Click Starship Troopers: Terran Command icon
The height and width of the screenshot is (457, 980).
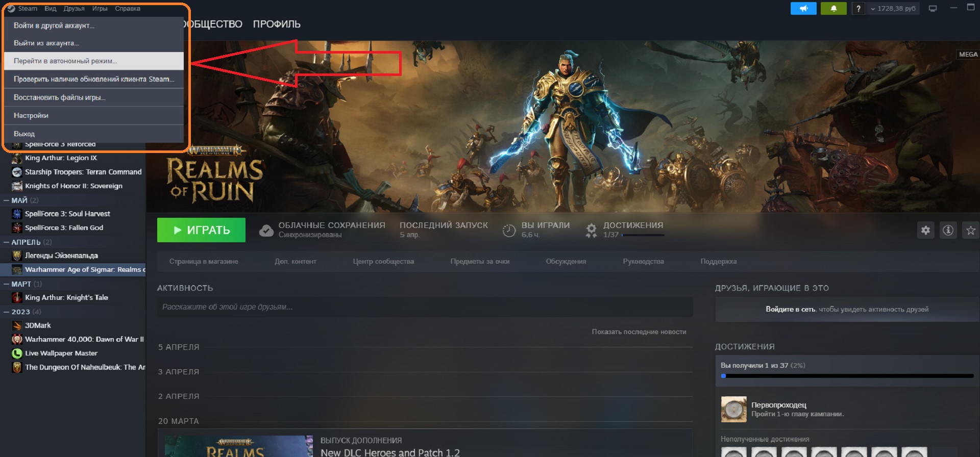(x=17, y=172)
